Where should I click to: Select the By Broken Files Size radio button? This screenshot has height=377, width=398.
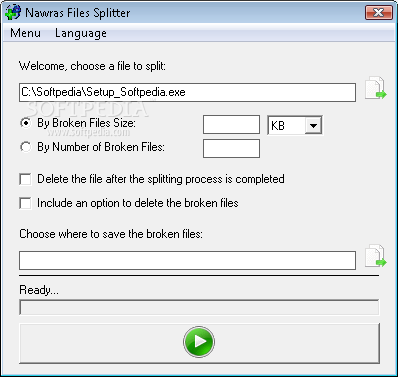coord(26,123)
